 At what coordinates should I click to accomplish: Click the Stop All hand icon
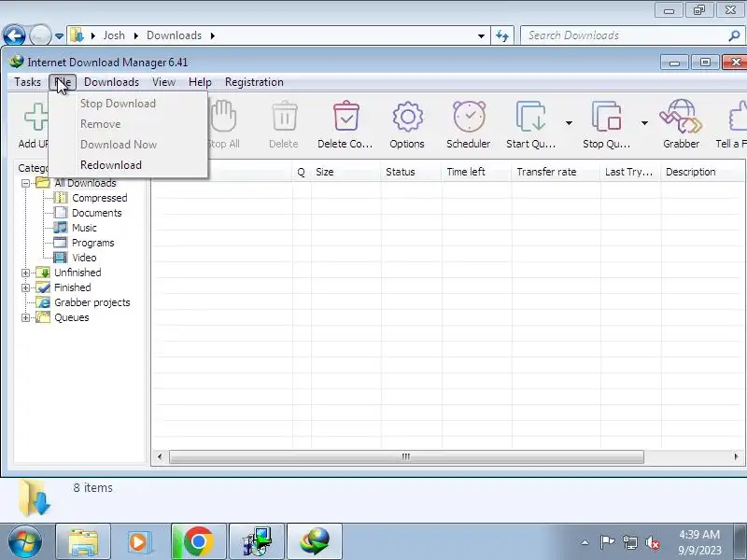pyautogui.click(x=223, y=116)
